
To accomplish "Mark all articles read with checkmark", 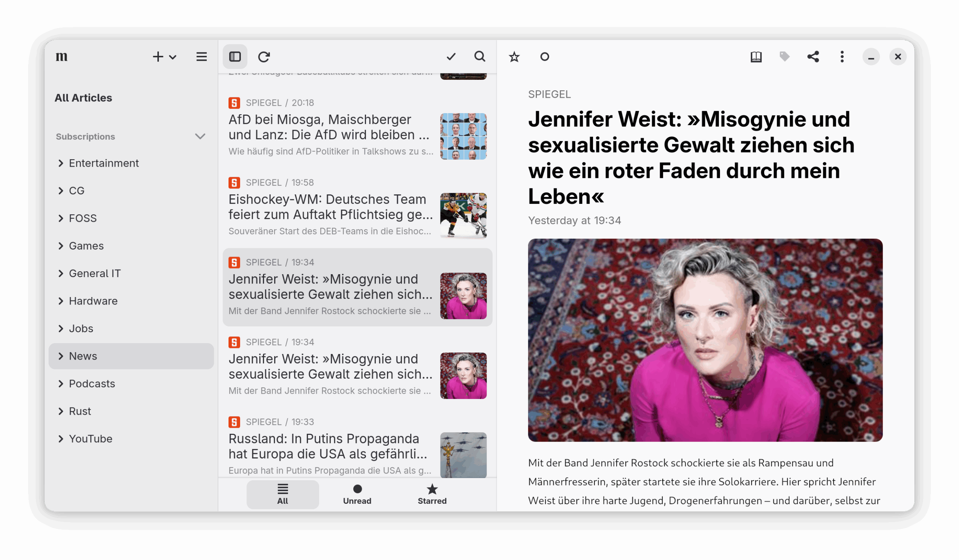I will click(451, 57).
